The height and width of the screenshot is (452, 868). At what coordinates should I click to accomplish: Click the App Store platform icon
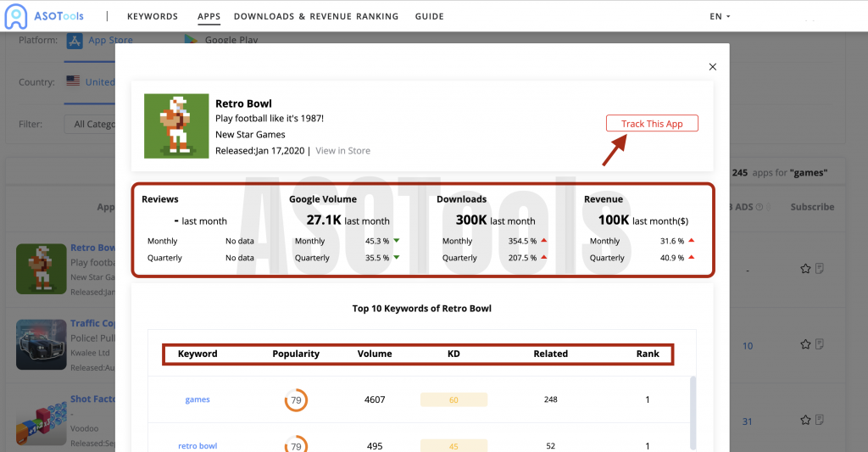tap(75, 41)
